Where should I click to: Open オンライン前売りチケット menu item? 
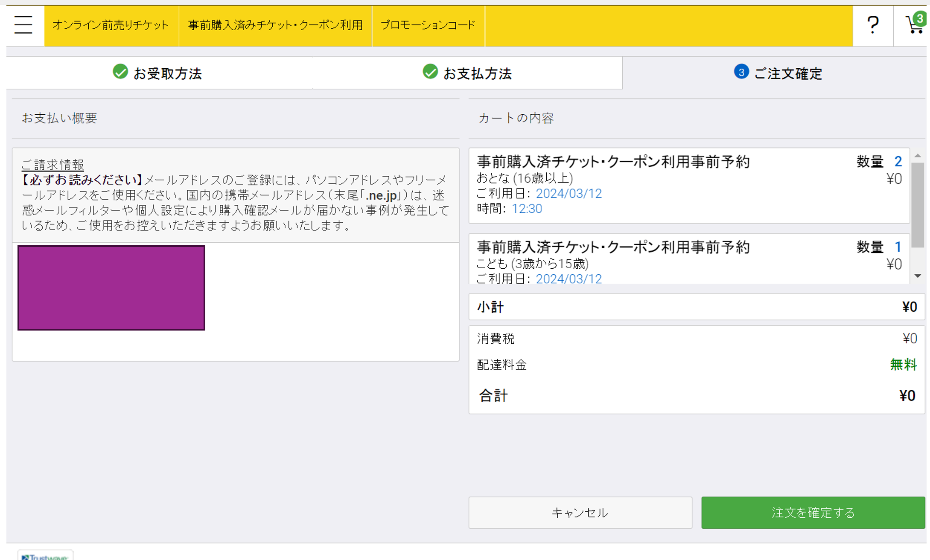111,26
